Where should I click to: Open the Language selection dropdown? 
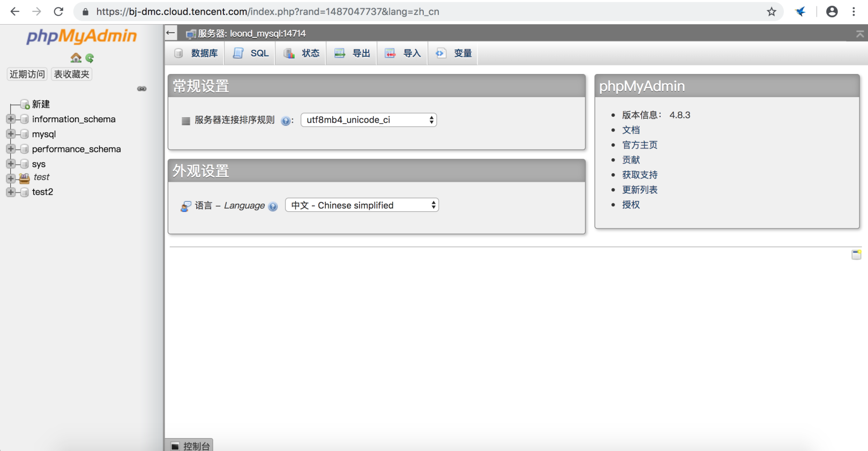362,205
